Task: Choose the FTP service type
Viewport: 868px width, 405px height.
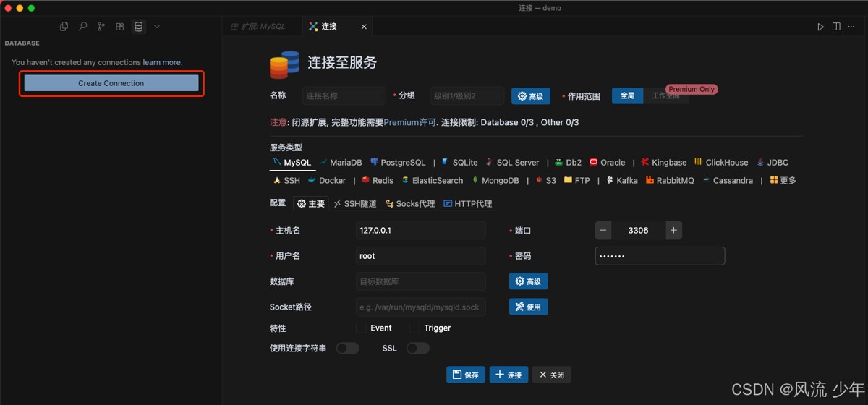Action: point(577,181)
